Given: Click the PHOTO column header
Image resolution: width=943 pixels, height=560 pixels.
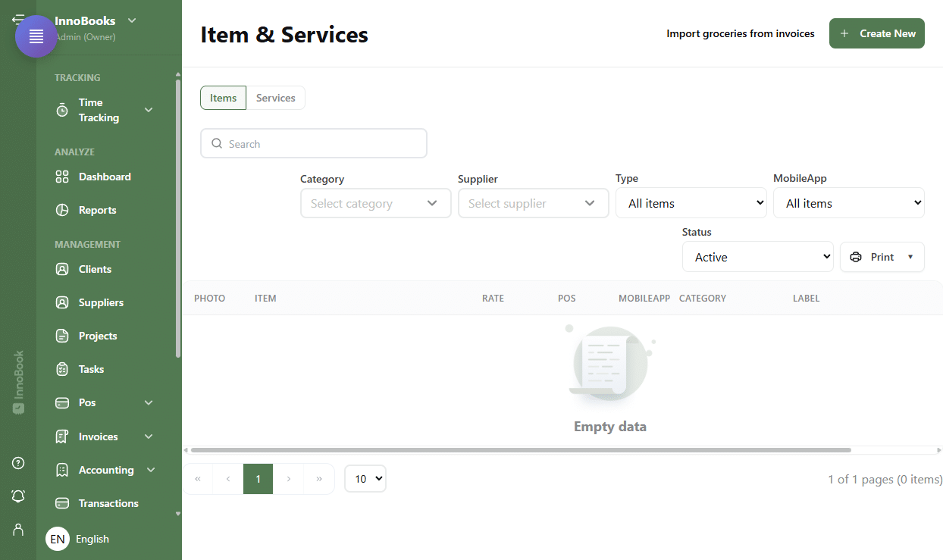Looking at the screenshot, I should pos(209,298).
